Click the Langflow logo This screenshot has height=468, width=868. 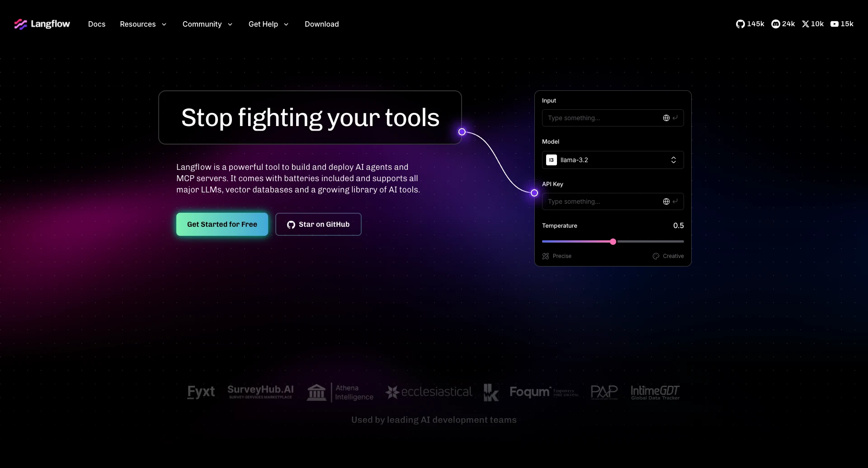point(42,24)
